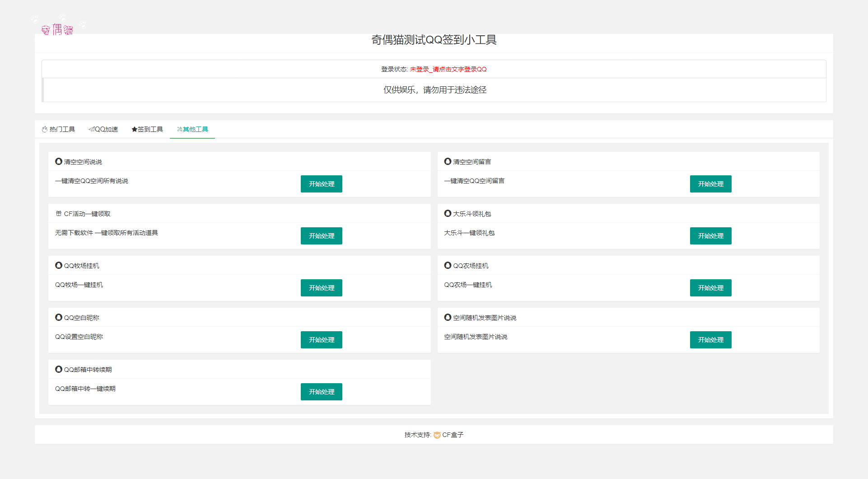
Task: Start CF活动一键领取 processing
Action: coord(322,236)
